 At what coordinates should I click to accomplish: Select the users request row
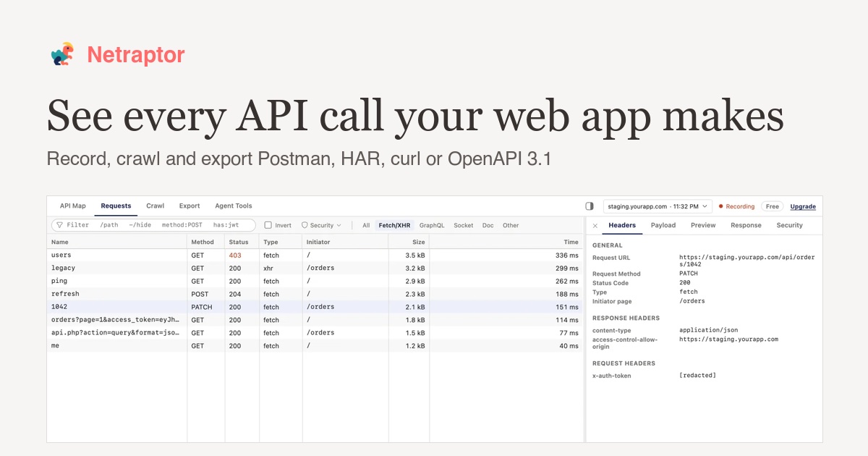point(315,256)
